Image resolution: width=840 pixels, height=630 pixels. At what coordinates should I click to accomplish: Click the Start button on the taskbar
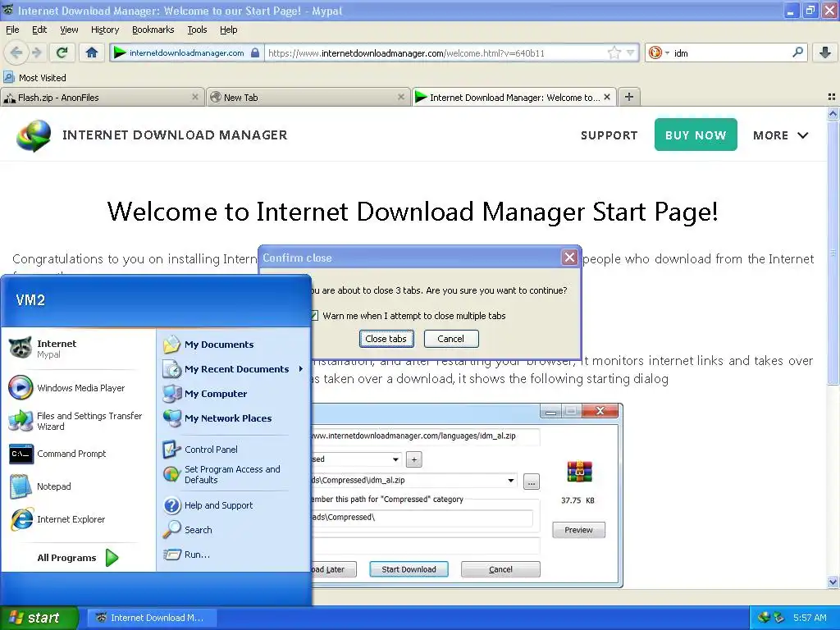[39, 618]
